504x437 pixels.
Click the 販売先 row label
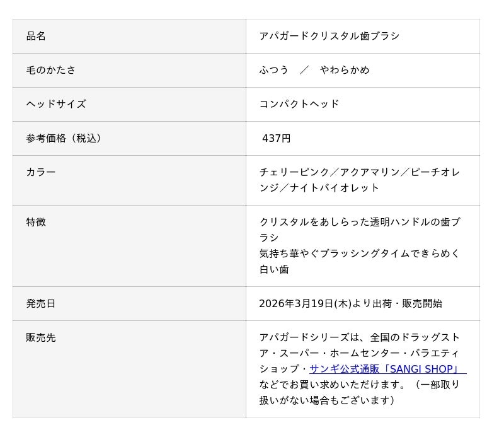(40, 337)
